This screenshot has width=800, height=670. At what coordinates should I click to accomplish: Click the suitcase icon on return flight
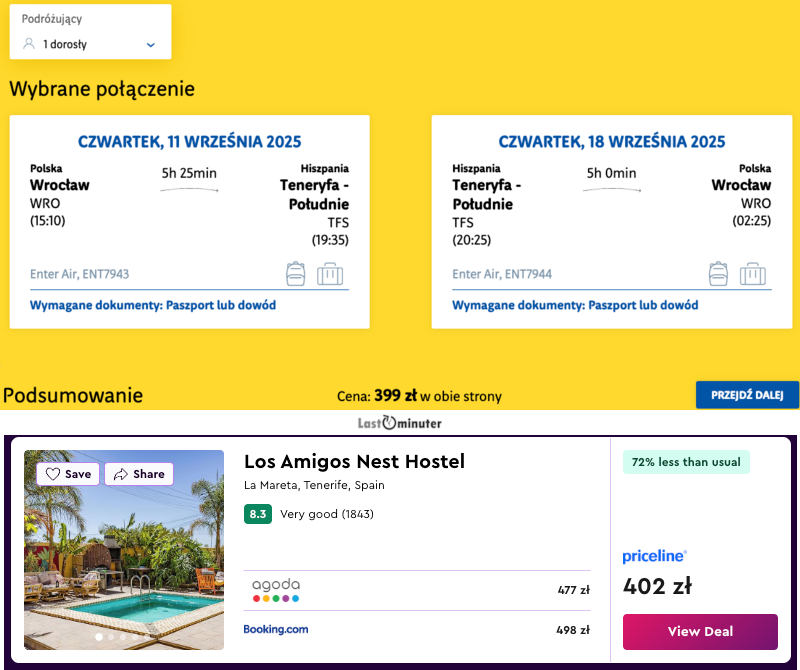(753, 273)
